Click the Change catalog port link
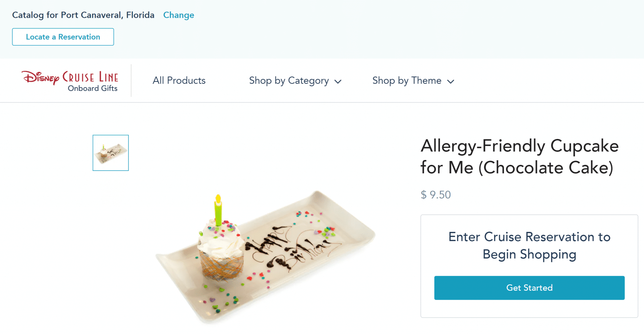 [x=179, y=15]
